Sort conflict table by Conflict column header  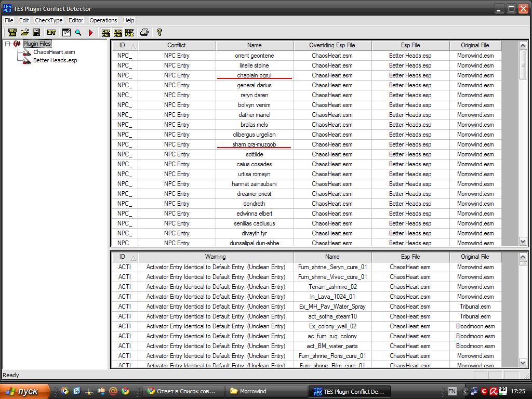(x=177, y=46)
